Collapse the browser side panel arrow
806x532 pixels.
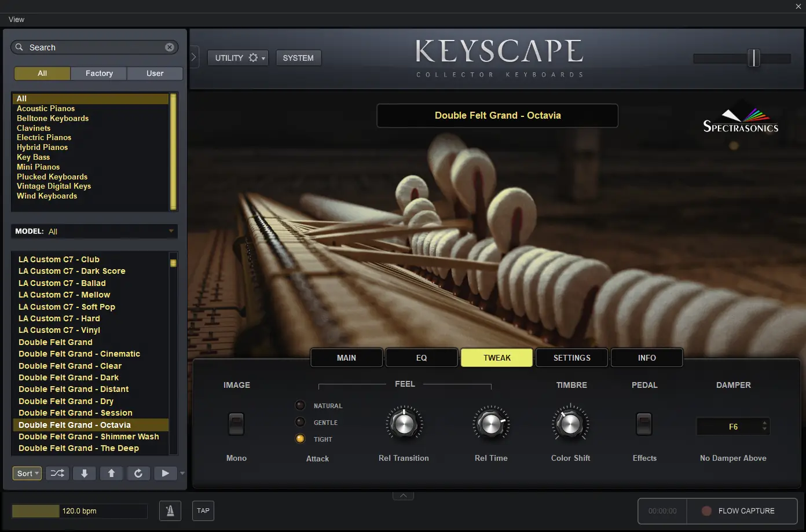tap(194, 57)
